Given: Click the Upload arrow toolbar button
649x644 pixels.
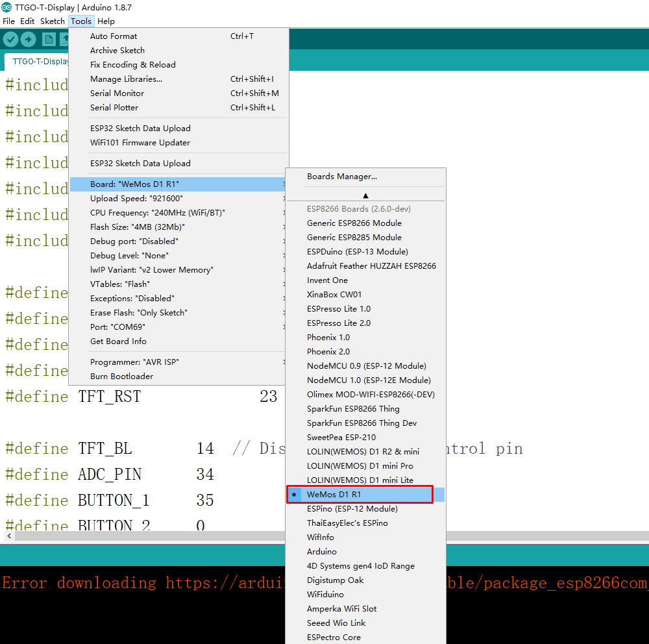Looking at the screenshot, I should [x=28, y=40].
